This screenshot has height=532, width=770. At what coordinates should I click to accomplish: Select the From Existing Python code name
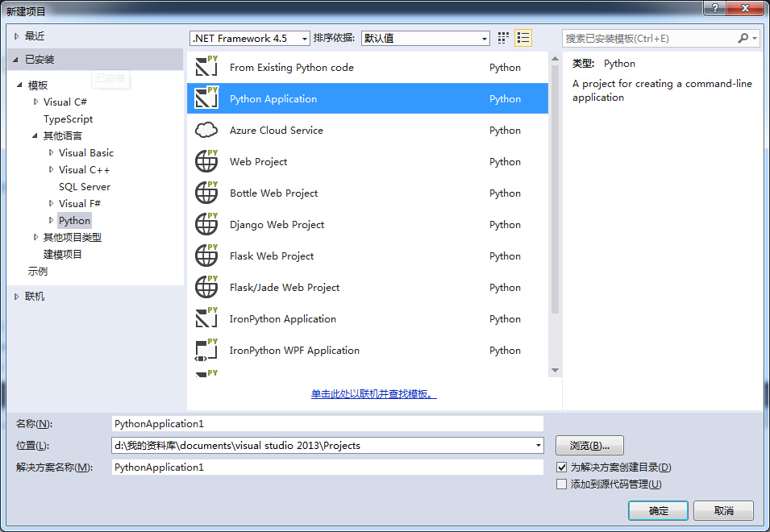pos(292,67)
